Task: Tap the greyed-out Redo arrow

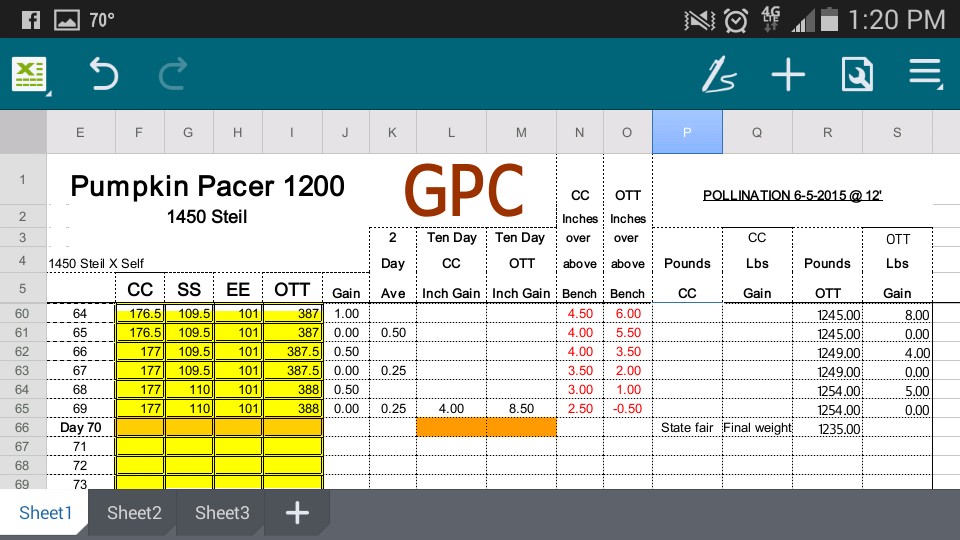Action: coord(173,75)
